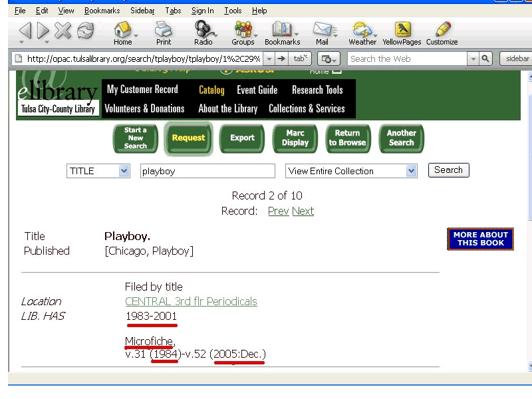Open the Tools menu
Screen dimensions: 532x399
click(233, 11)
